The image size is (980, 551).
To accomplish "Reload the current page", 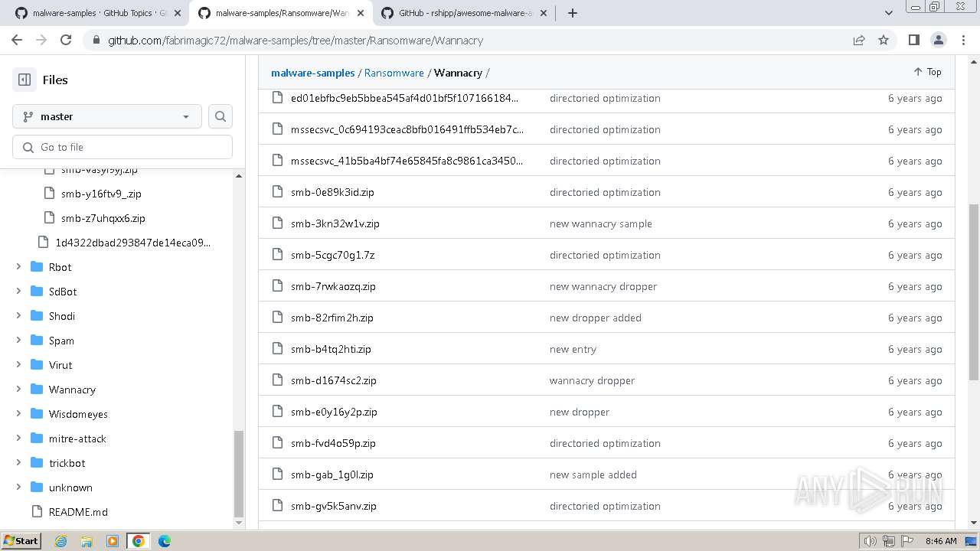I will [x=66, y=41].
